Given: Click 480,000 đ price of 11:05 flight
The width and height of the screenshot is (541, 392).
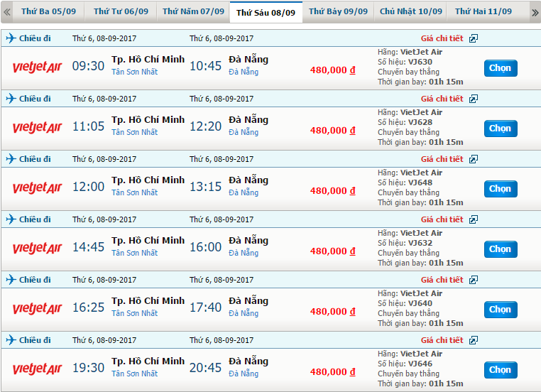Looking at the screenshot, I should [x=332, y=131].
